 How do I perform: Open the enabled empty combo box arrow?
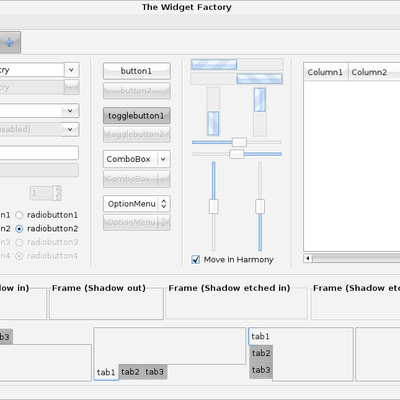click(x=70, y=111)
